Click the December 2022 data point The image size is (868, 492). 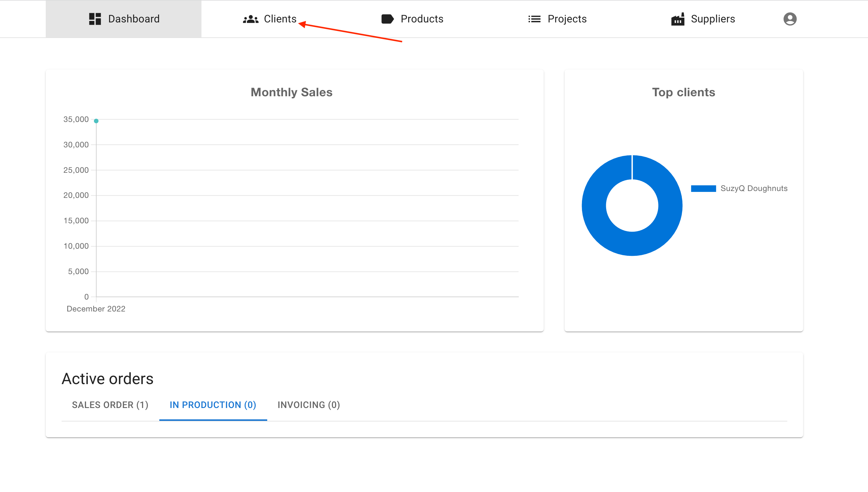[96, 121]
